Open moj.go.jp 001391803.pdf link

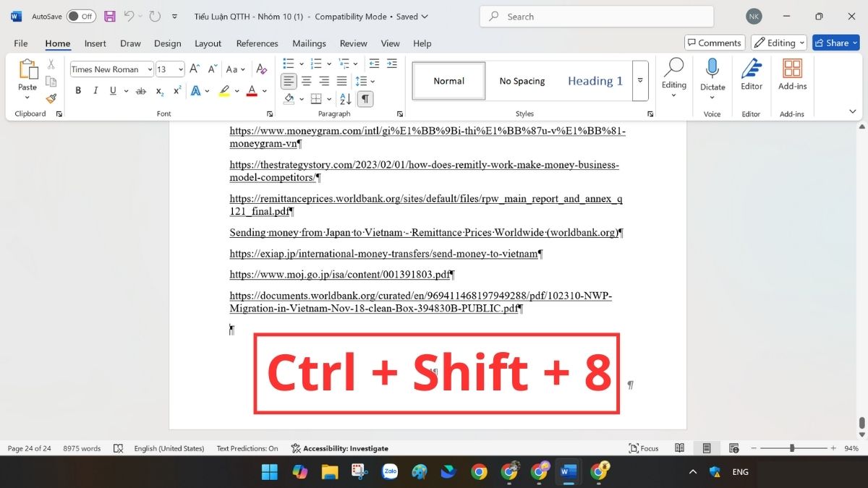tap(340, 275)
